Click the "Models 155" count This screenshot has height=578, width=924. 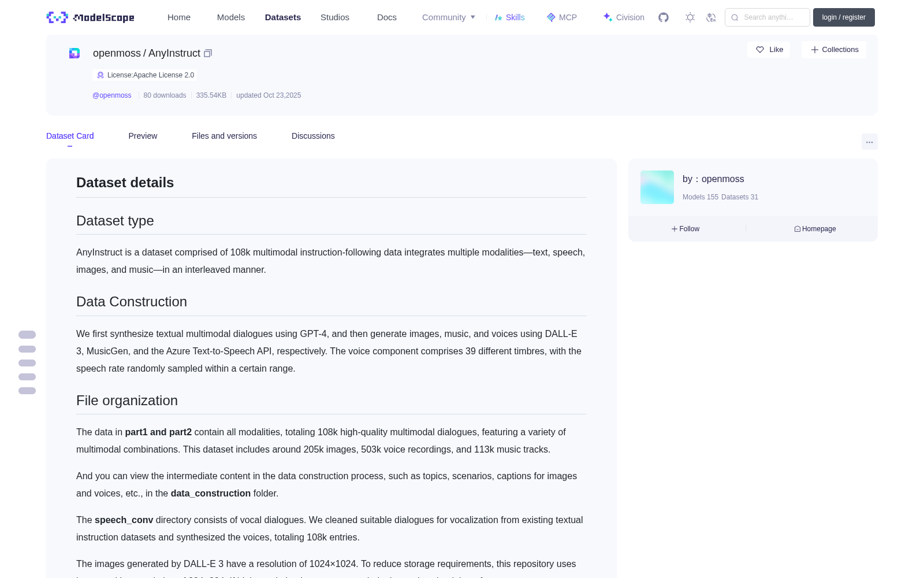(x=701, y=197)
